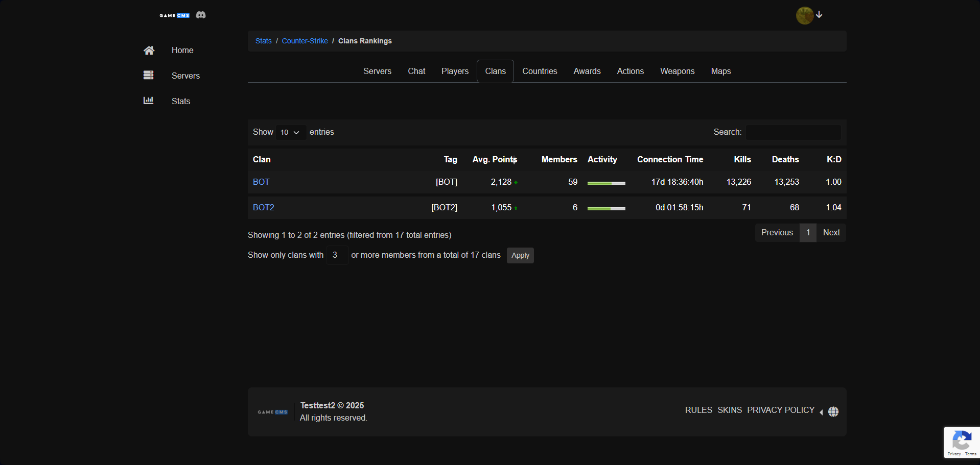Open the Discord icon link
Viewport: 980px width, 465px height.
click(x=201, y=15)
